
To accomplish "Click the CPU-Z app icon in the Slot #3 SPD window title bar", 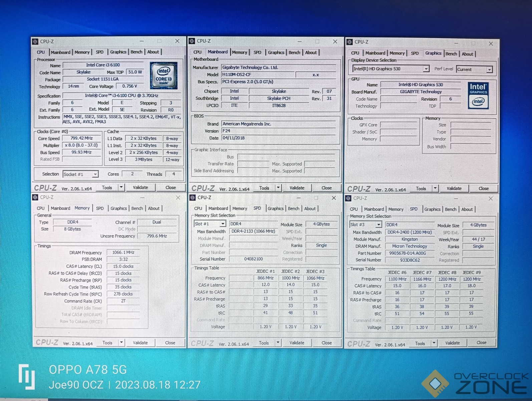I will (348, 198).
